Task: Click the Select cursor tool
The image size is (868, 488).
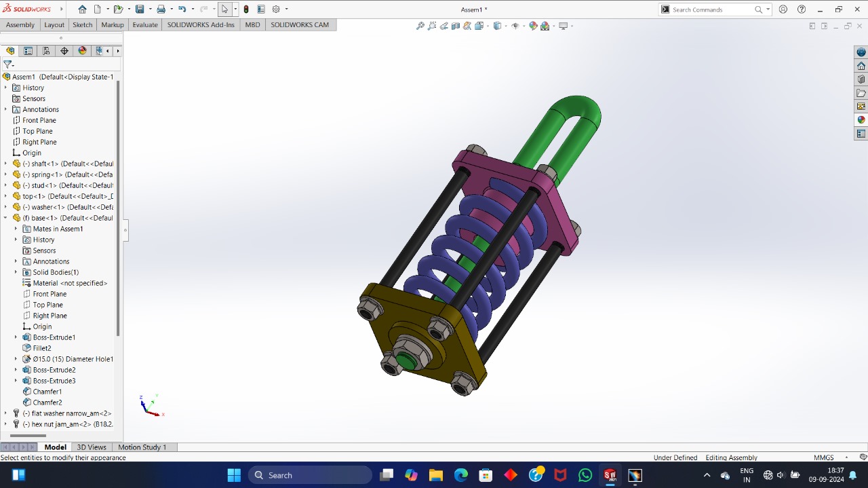Action: 224,10
